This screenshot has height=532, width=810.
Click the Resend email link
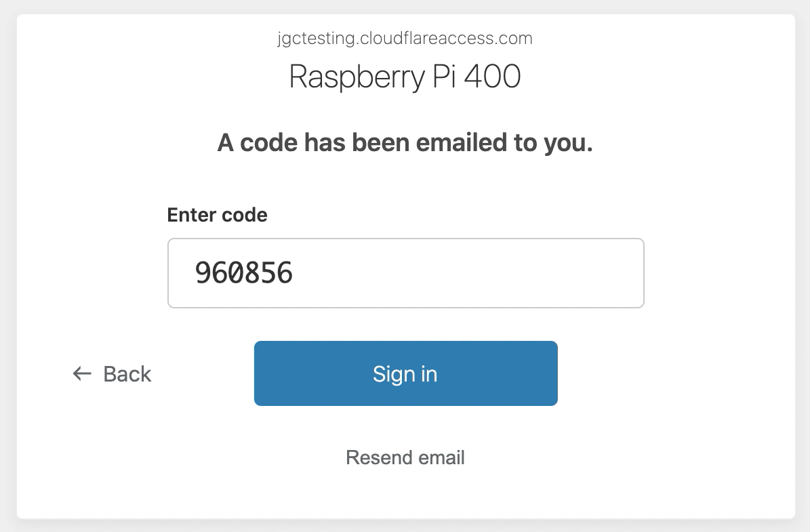coord(405,457)
